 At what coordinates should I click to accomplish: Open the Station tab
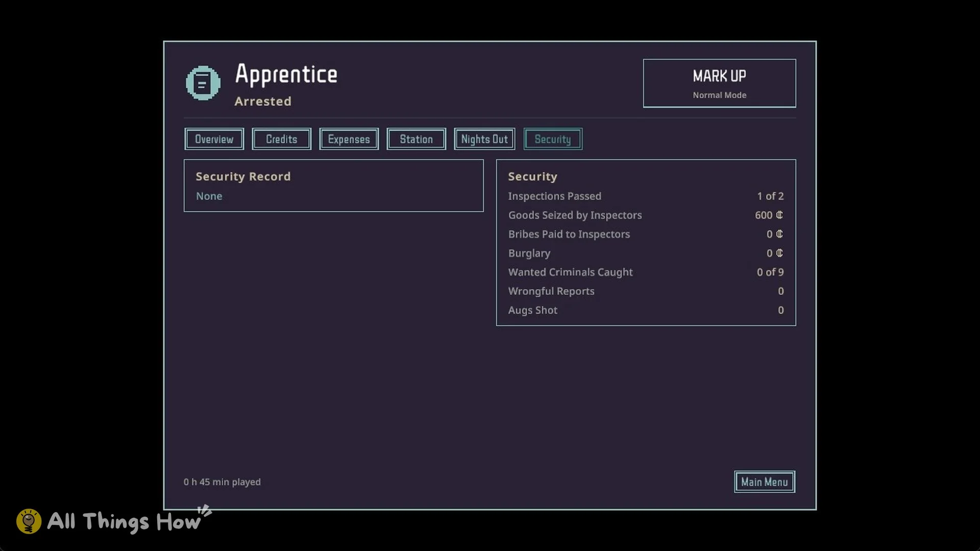pos(416,139)
